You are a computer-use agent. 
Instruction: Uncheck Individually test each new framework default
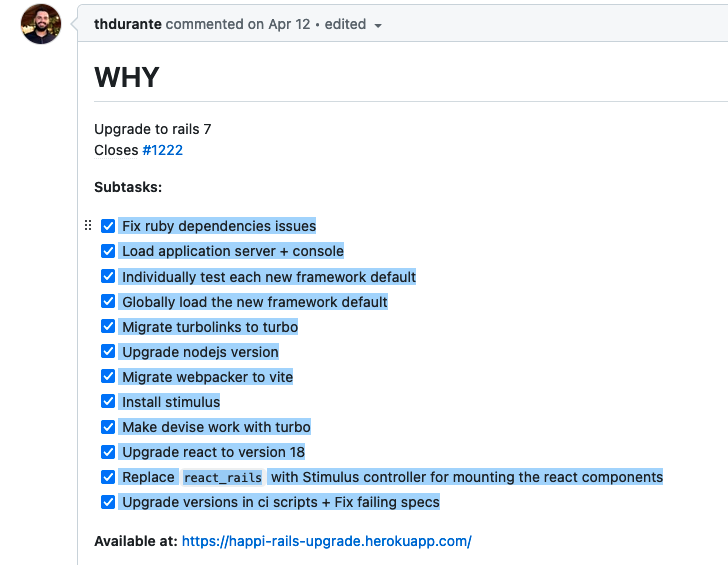tap(108, 277)
